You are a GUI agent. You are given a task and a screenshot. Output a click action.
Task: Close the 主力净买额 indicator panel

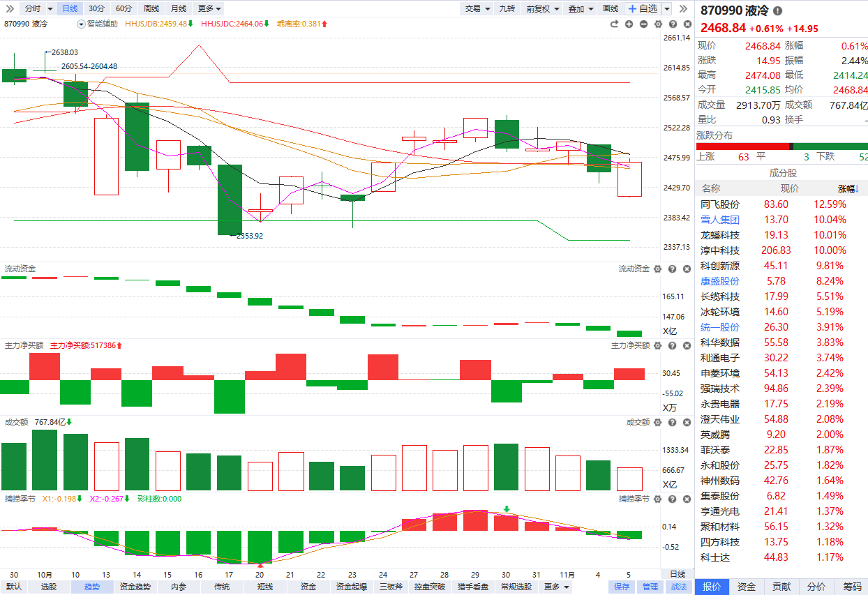[687, 345]
